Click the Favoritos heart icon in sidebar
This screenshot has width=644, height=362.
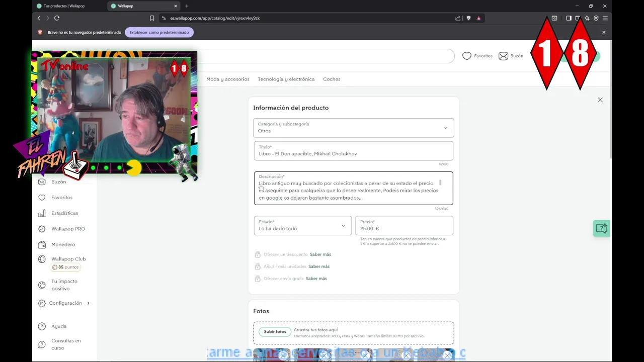coord(42,198)
